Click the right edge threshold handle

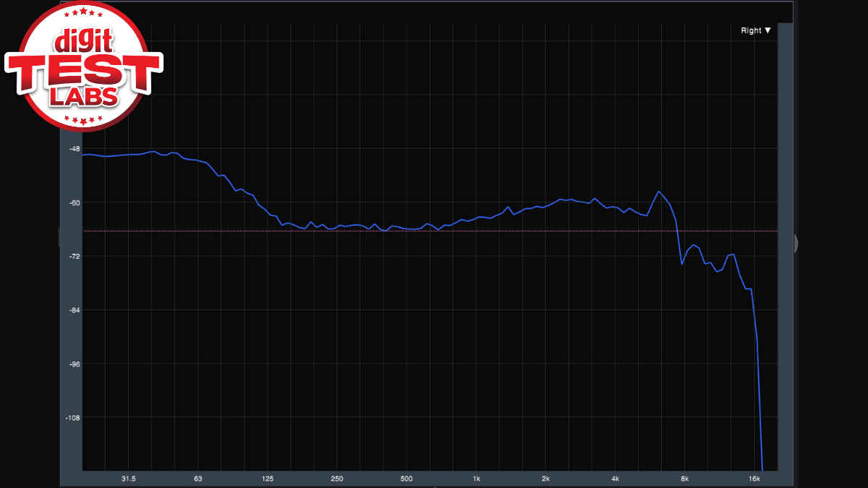[x=795, y=243]
